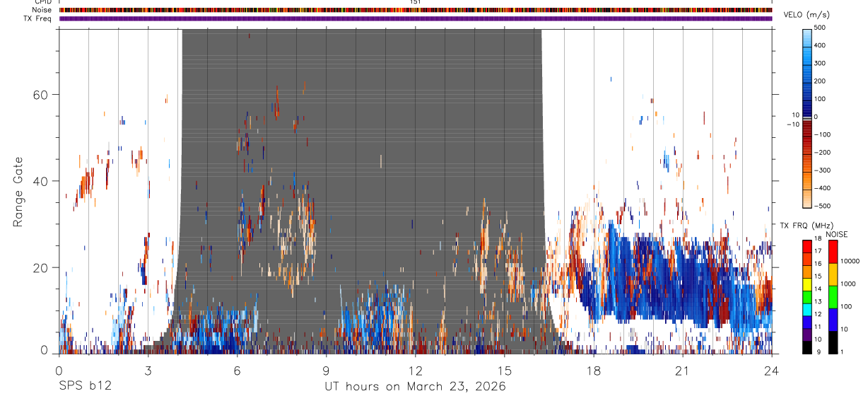Click 'UT hours on March 23, 2026' label
The height and width of the screenshot is (401, 868).
tap(415, 387)
